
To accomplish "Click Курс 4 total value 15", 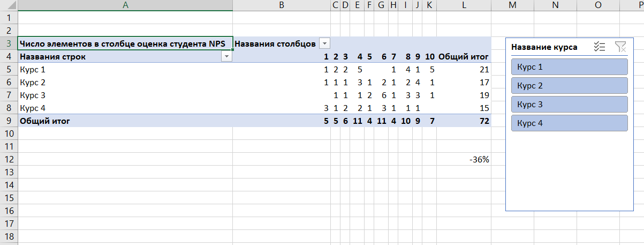I will click(464, 108).
